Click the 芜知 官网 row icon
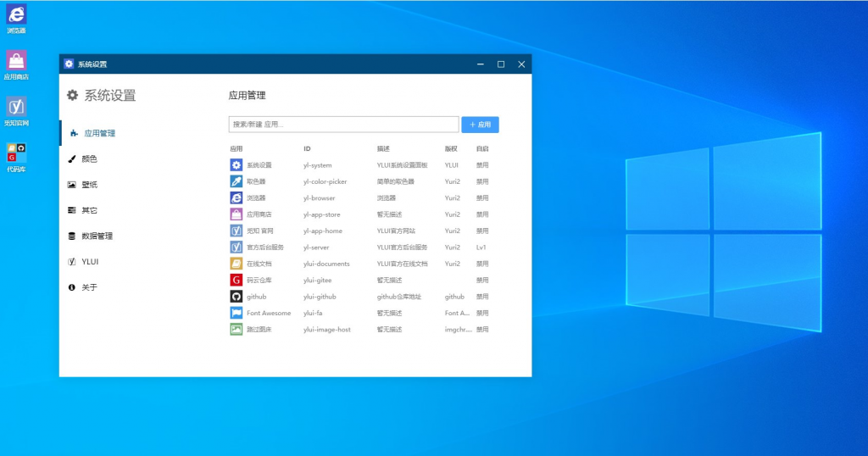The width and height of the screenshot is (868, 456). tap(236, 231)
